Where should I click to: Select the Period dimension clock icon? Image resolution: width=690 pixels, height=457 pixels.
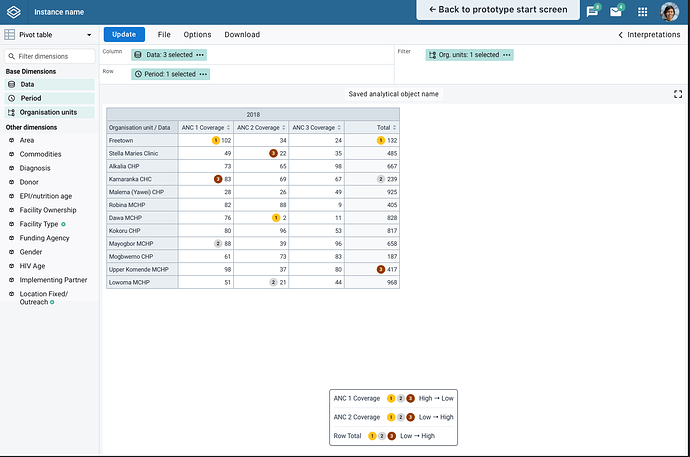[x=11, y=98]
